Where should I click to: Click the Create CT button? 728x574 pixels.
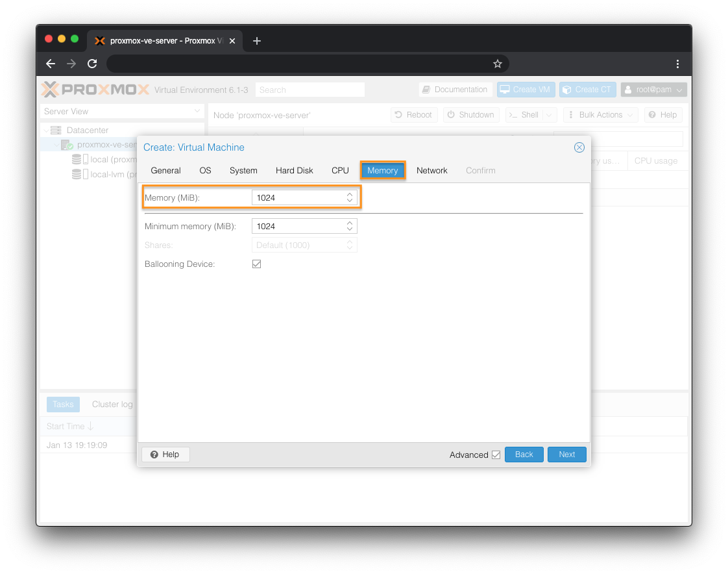coord(588,90)
